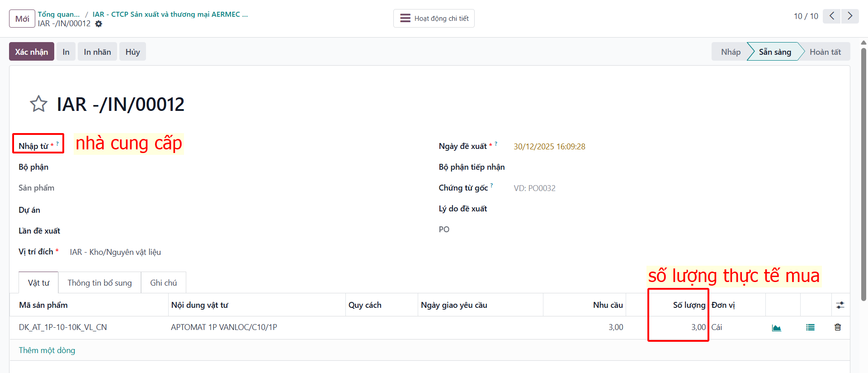The width and height of the screenshot is (868, 373).
Task: Select the Nháp status stage
Action: pos(731,52)
